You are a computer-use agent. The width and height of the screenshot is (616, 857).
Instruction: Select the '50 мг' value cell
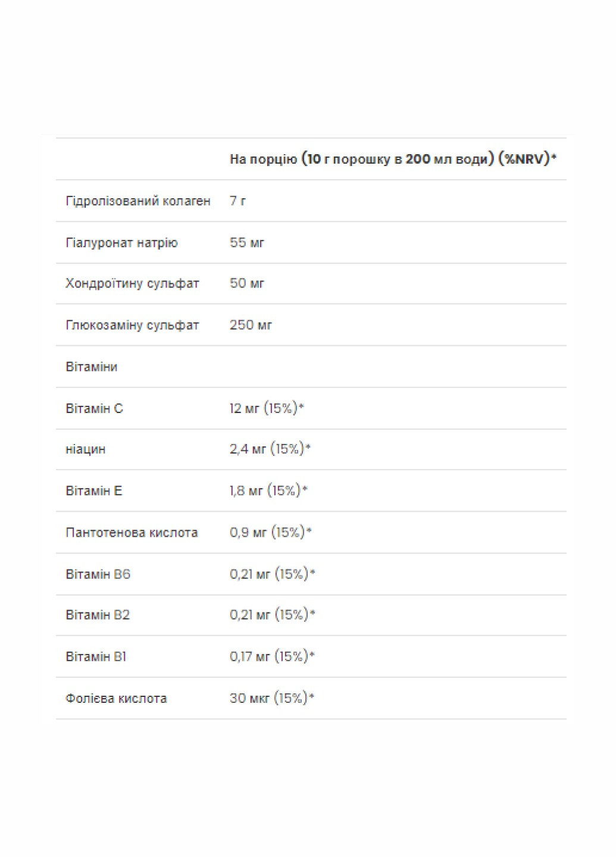tap(246, 283)
